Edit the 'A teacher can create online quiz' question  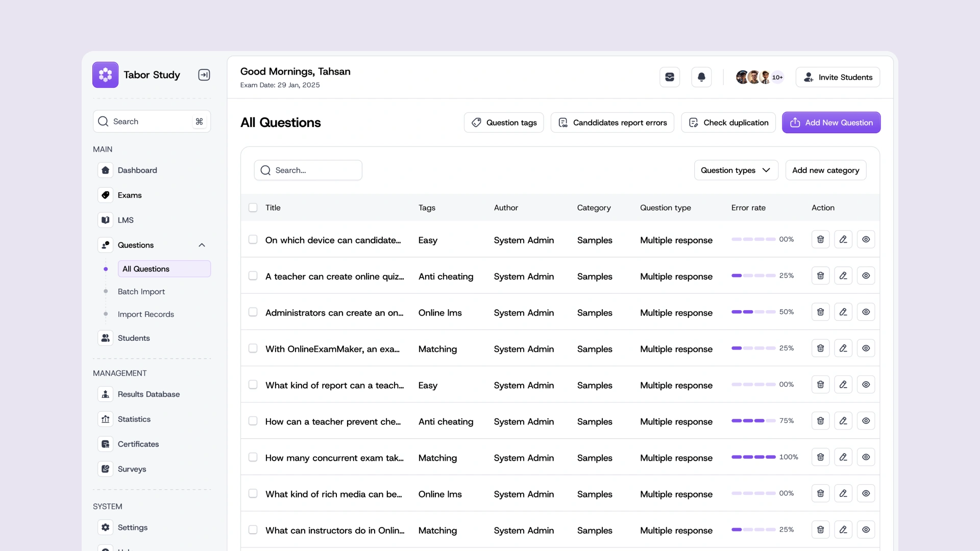coord(843,275)
